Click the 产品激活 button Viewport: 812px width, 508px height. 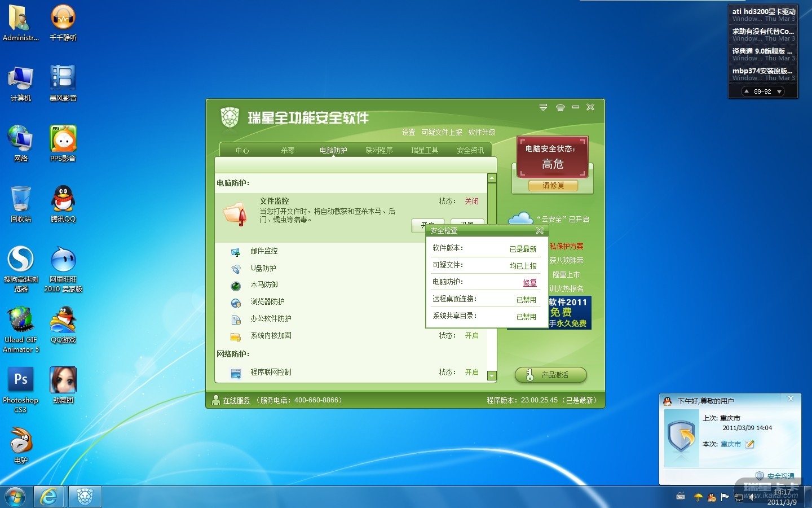point(551,375)
